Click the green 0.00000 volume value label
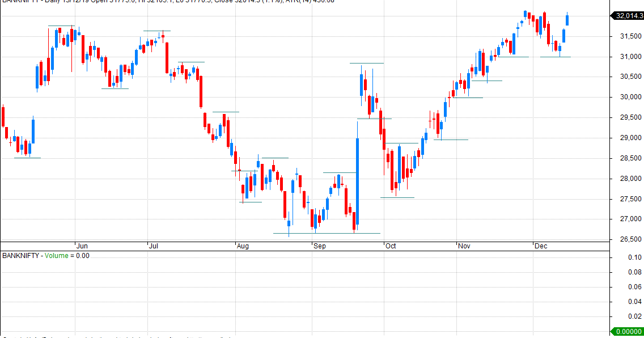Image resolution: width=644 pixels, height=338 pixels. pyautogui.click(x=627, y=331)
